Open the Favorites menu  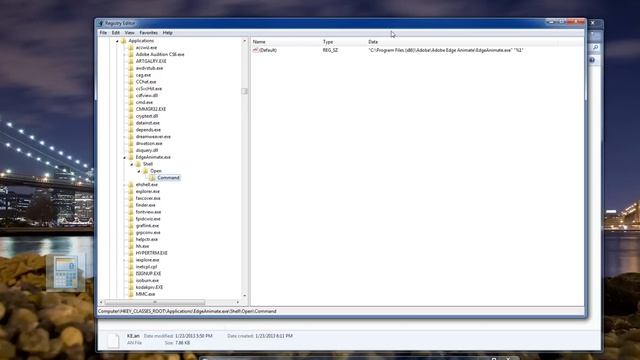(x=148, y=33)
